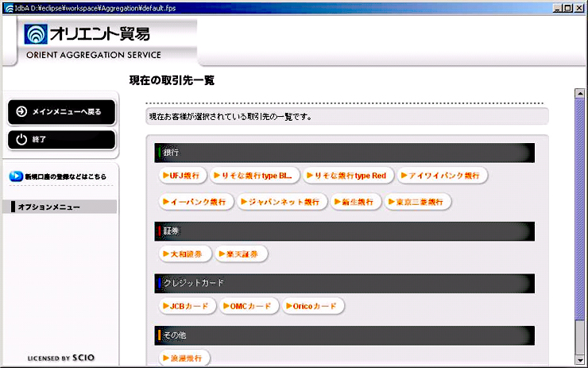Click the LICENSED BY SCIO text

[61, 358]
